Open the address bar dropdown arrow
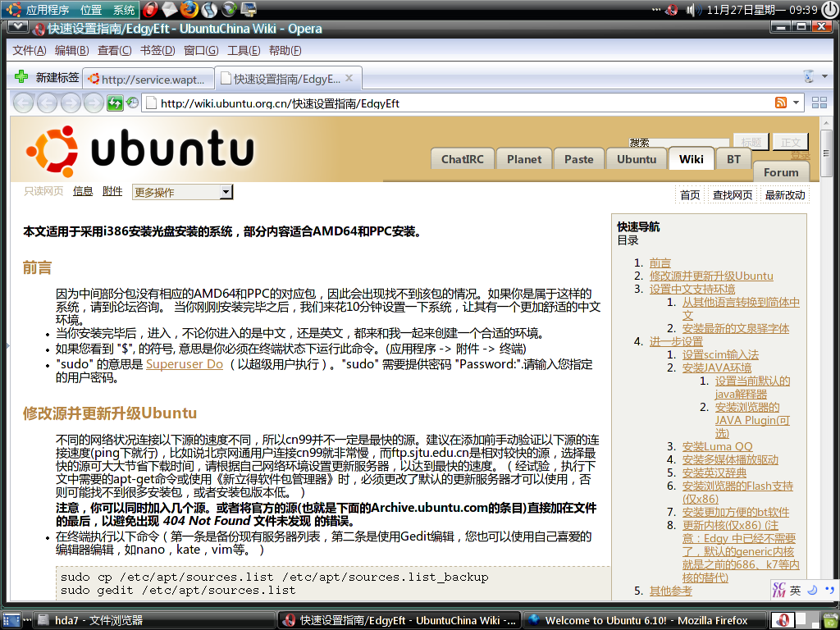The width and height of the screenshot is (840, 630). pyautogui.click(x=796, y=103)
